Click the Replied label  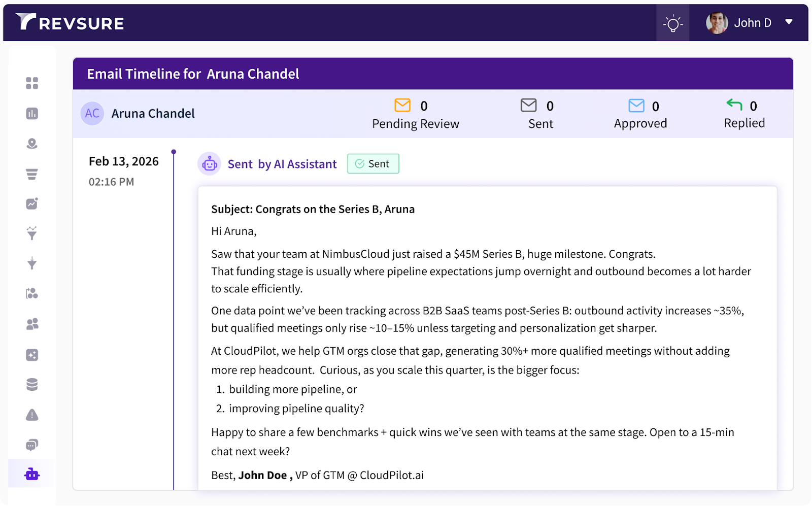[744, 123]
